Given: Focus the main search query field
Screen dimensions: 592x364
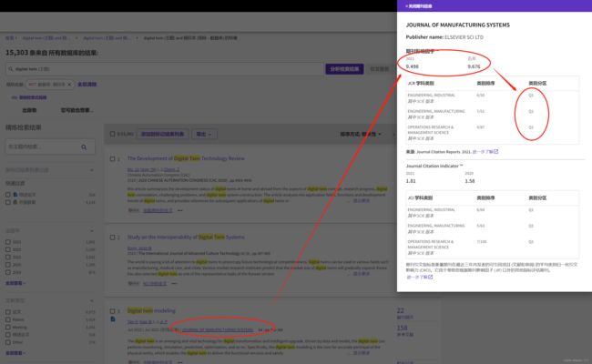Looking at the screenshot, I should [x=165, y=69].
